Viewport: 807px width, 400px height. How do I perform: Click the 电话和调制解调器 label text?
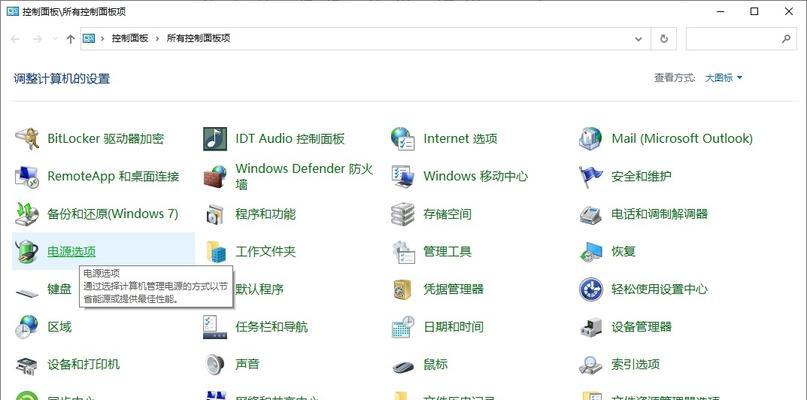click(659, 214)
